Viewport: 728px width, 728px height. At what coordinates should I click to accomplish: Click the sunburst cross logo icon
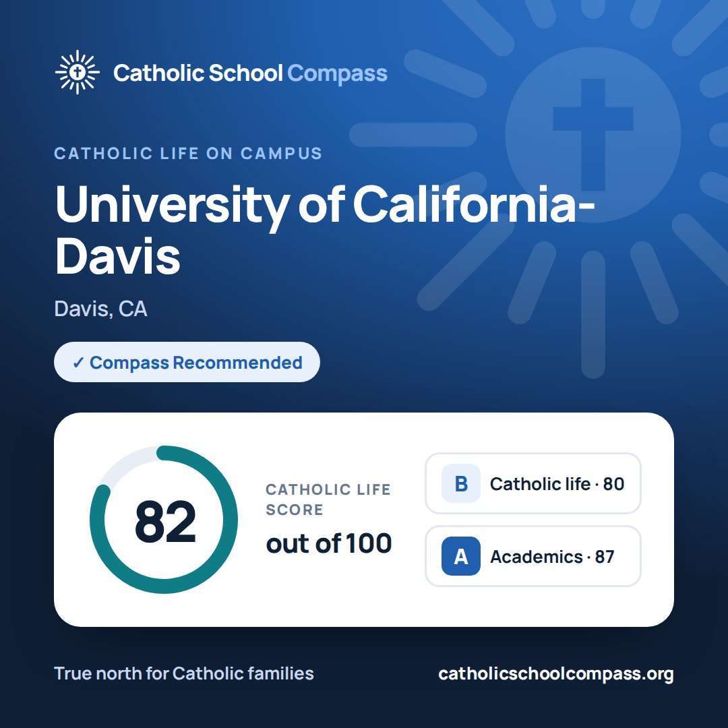(x=77, y=72)
